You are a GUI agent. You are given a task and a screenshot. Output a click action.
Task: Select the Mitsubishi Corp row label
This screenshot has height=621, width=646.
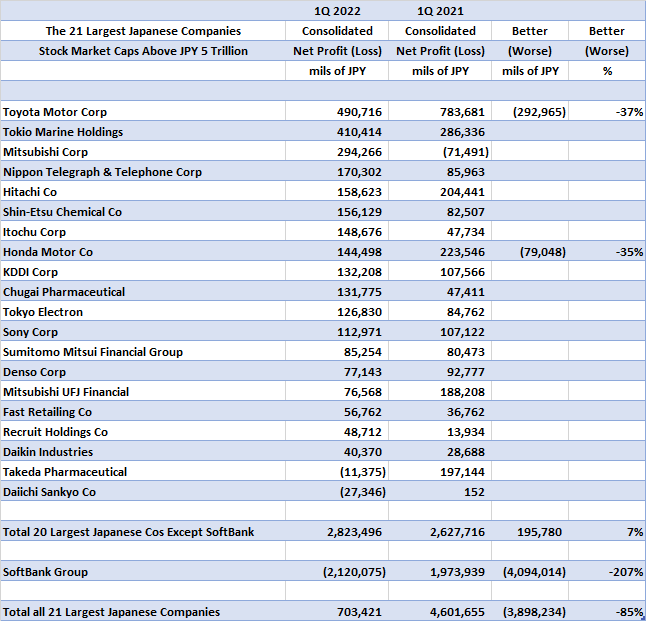click(x=45, y=152)
